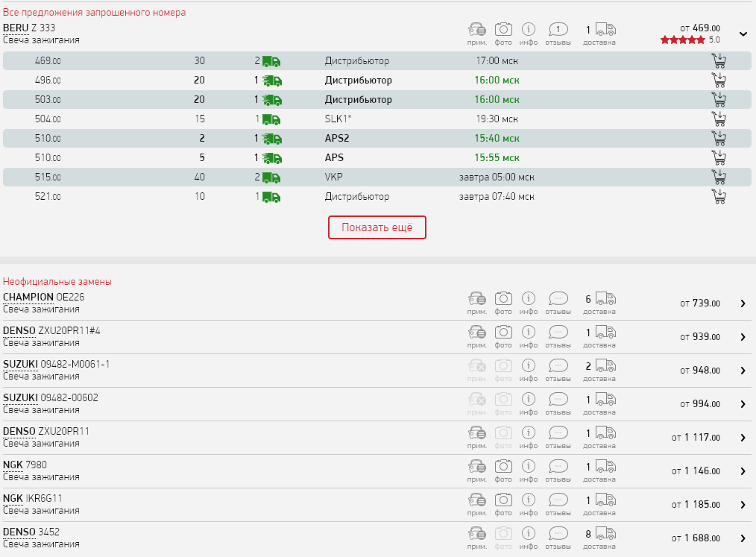Add the VKP 515.00 offer to cart
The width and height of the screenshot is (756, 557).
coord(719,177)
